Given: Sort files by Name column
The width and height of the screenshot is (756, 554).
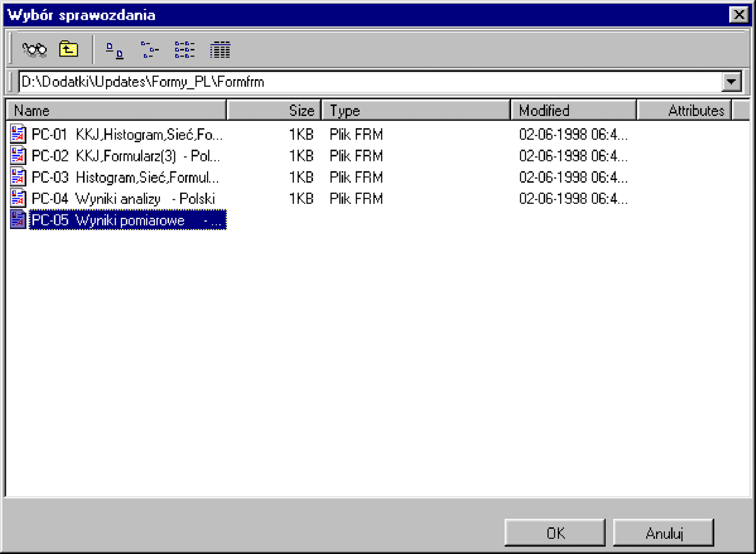Looking at the screenshot, I should (x=117, y=110).
